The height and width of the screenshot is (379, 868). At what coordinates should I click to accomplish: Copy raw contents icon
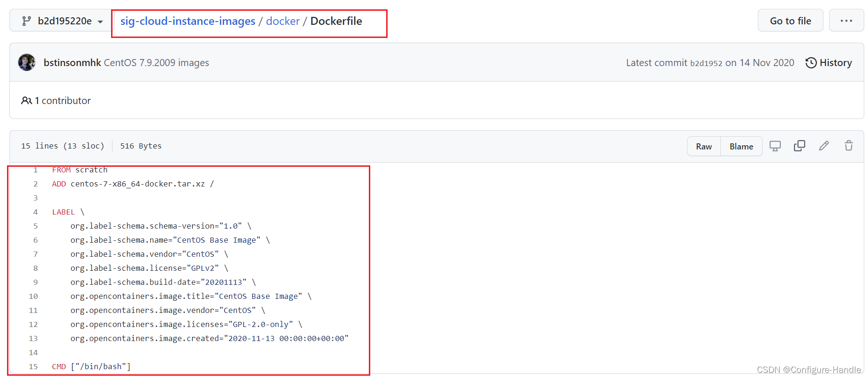click(800, 146)
